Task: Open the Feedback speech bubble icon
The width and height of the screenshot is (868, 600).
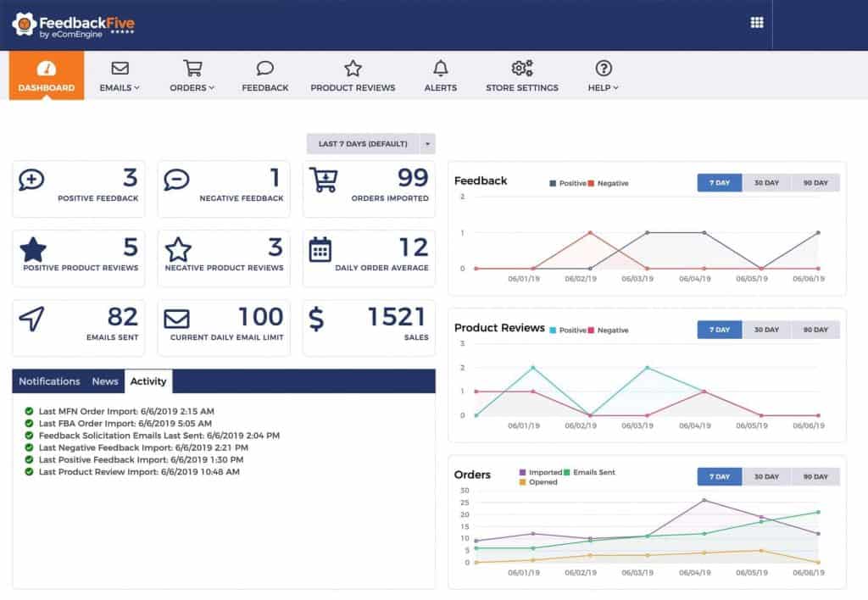Action: 265,68
